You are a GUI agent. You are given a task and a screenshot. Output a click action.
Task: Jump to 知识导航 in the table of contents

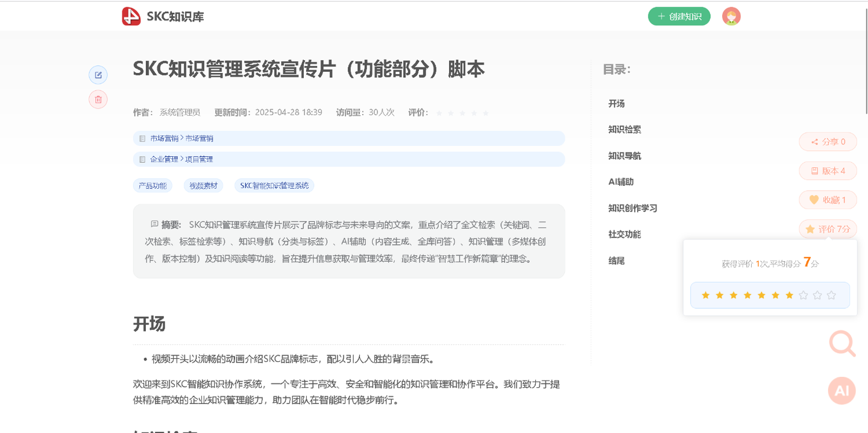coord(624,156)
